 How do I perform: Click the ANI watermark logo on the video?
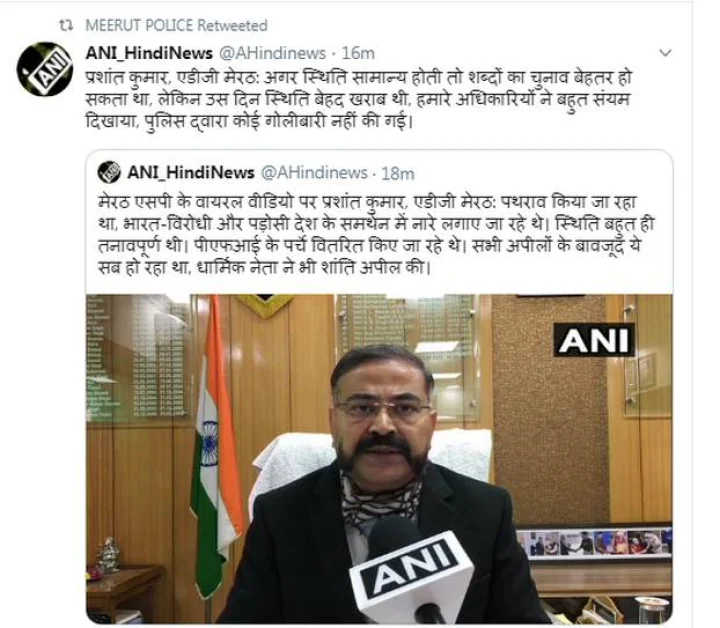click(x=594, y=340)
